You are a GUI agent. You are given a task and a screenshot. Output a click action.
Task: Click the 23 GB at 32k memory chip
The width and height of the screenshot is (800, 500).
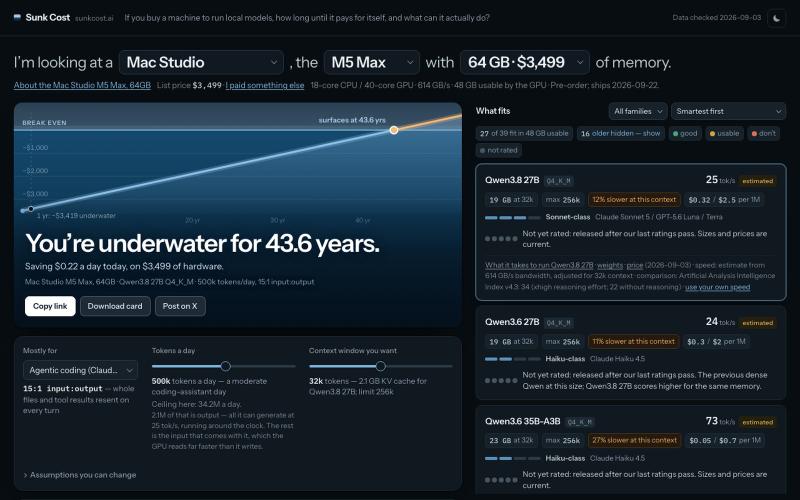511,440
